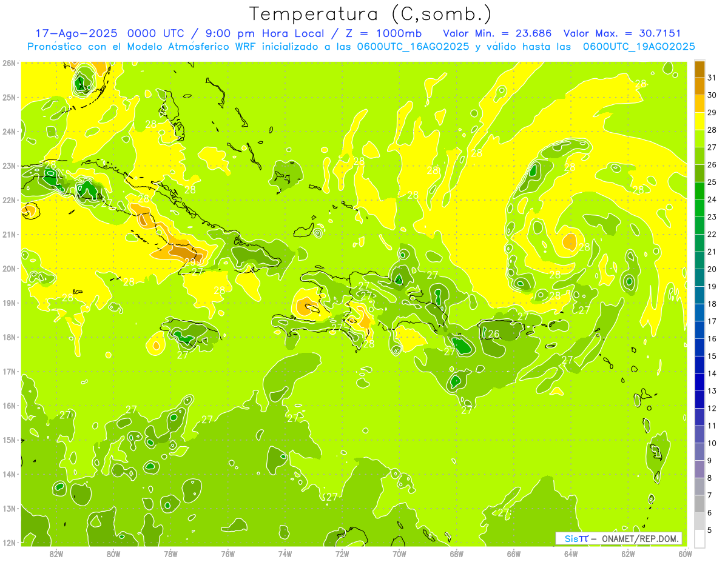Viewport: 728px width, 562px height.
Task: Click the colorbar legend value 8
Action: [710, 478]
